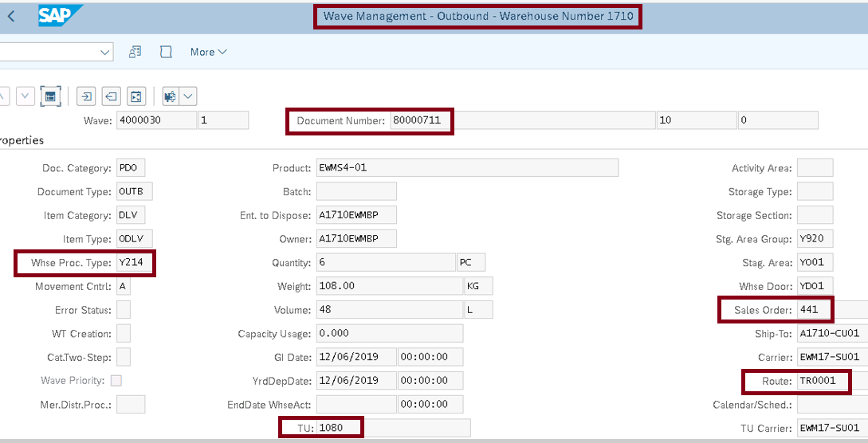Screen dimensions: 868x443
Task: Click the Route field containing TR0001
Action: point(823,381)
